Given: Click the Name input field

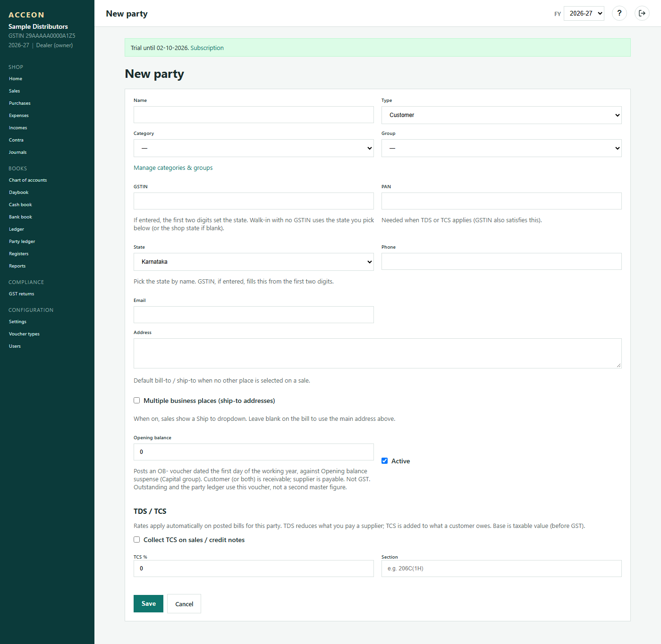Looking at the screenshot, I should (254, 115).
